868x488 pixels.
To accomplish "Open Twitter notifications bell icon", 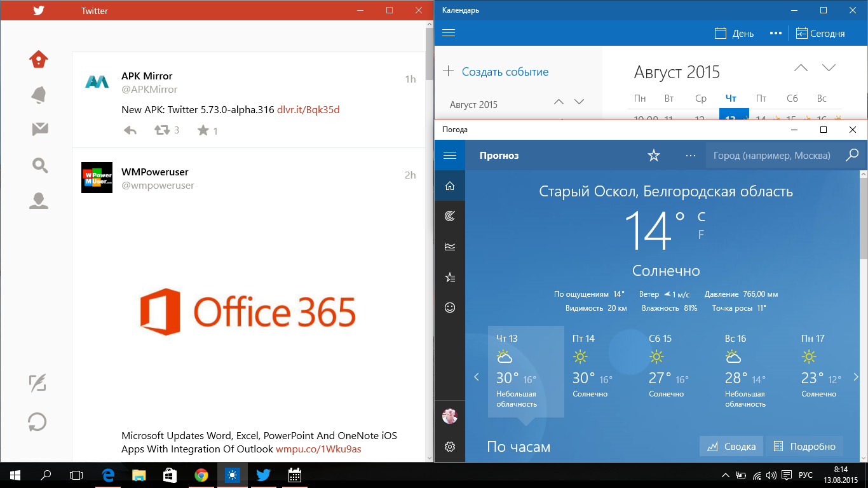I will tap(39, 95).
